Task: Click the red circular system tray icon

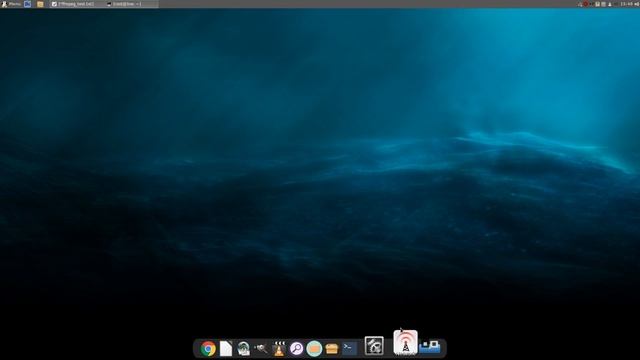Action: coord(585,4)
